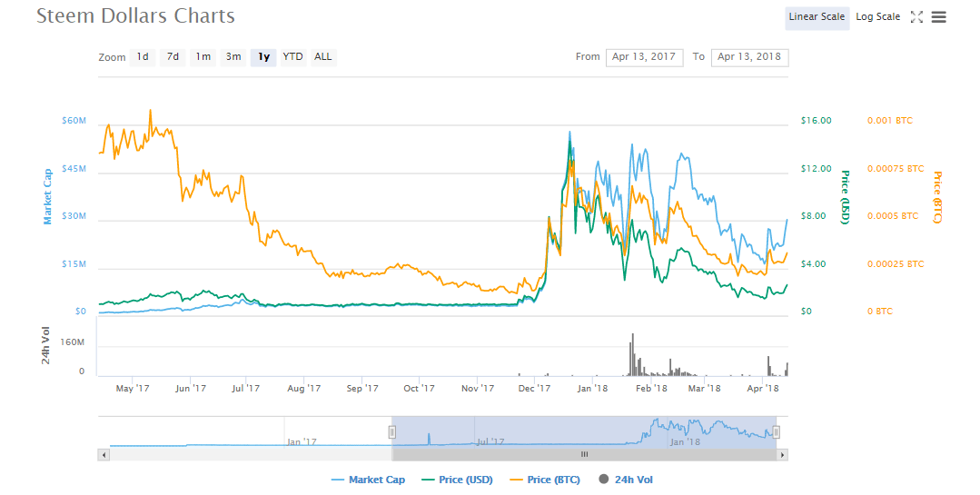Click the 0.0005 BTC axis label

tap(893, 216)
